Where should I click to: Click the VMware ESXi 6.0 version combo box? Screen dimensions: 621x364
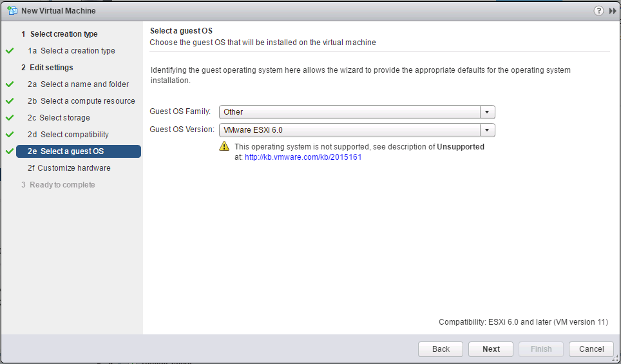pos(357,130)
